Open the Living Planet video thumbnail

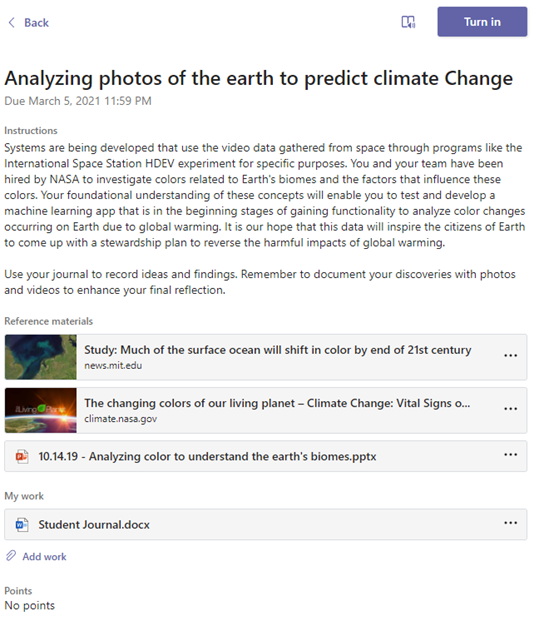click(41, 410)
